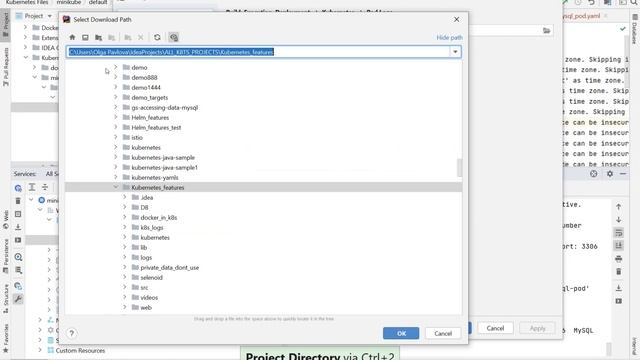Open Services panel gear settings
This screenshot has width=640, height=360.
[x=609, y=174]
